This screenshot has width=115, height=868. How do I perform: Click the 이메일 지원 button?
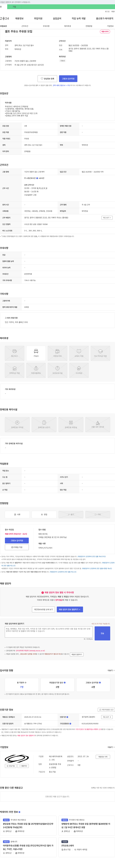point(17,547)
